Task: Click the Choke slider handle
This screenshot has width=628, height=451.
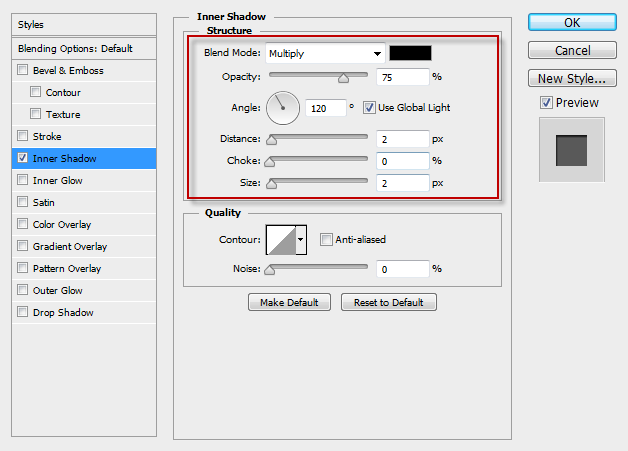Action: [270, 162]
